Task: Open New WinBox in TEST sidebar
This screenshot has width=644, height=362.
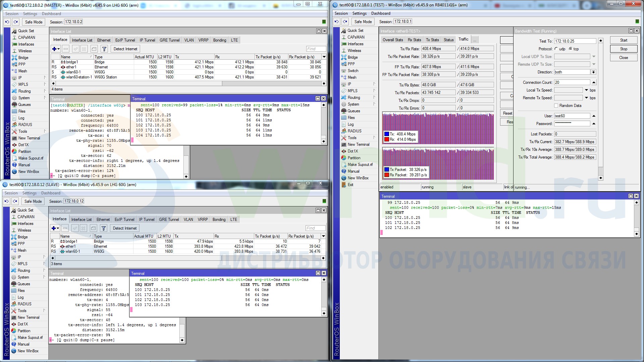Action: tap(358, 178)
